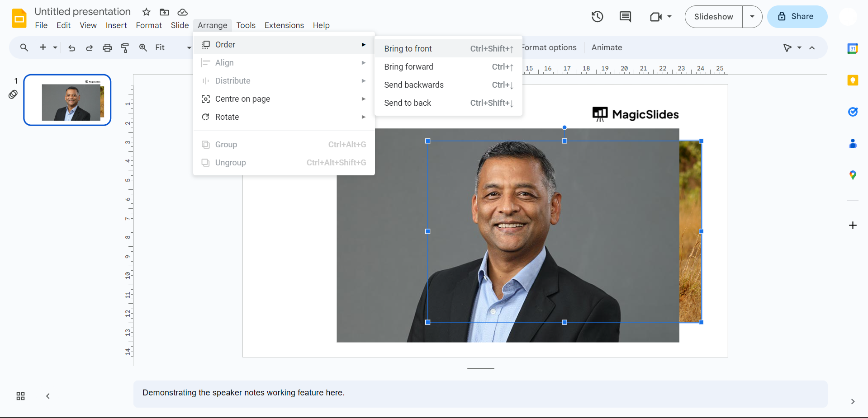The height and width of the screenshot is (418, 868).
Task: Click the undo arrow icon
Action: (71, 48)
